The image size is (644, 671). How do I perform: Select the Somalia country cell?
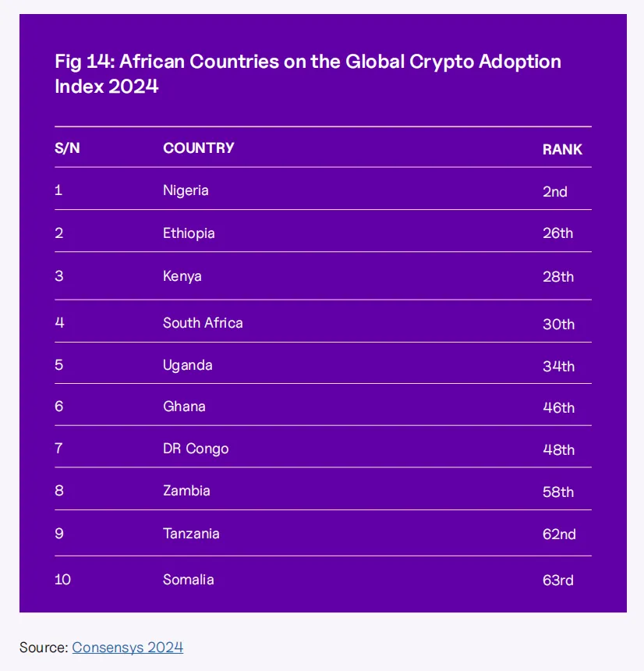188,580
